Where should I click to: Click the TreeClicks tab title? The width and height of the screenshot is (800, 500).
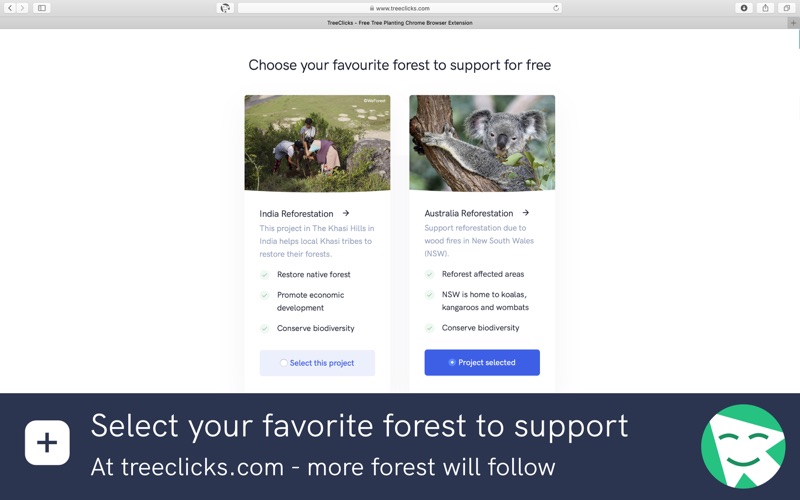(399, 22)
